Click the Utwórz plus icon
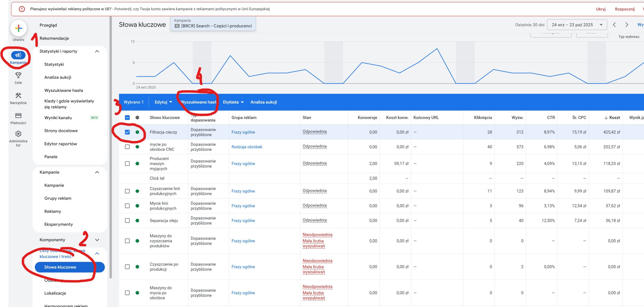Screen dimensions: 644x307 18,28
